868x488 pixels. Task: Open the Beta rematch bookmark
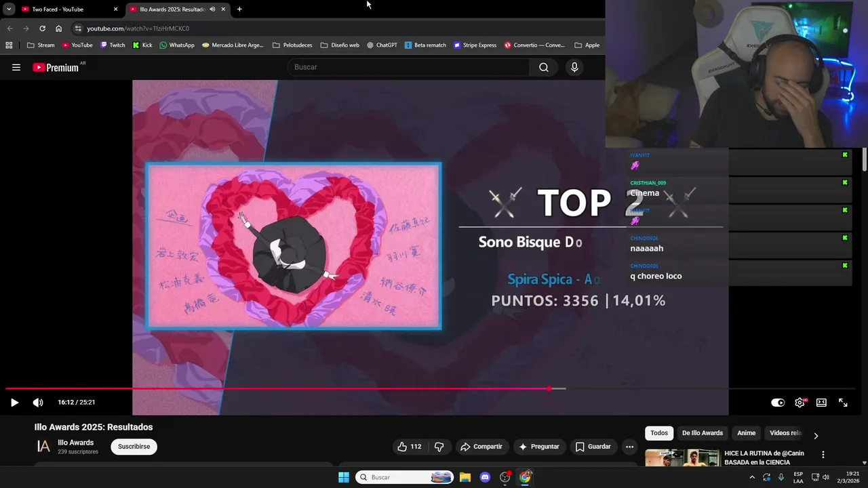(425, 45)
